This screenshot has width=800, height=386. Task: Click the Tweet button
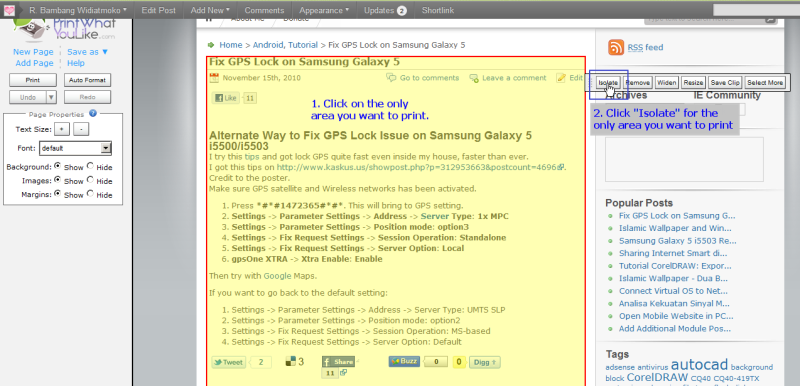(229, 362)
